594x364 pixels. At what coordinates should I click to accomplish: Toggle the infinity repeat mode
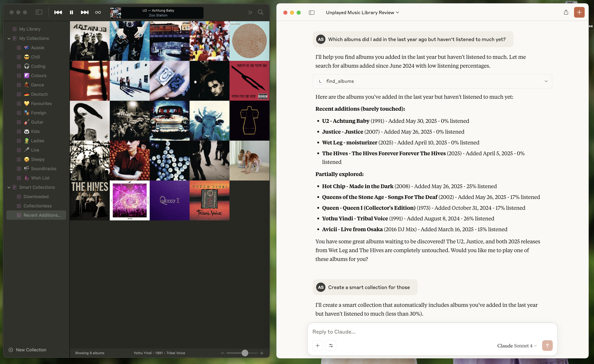(x=98, y=12)
